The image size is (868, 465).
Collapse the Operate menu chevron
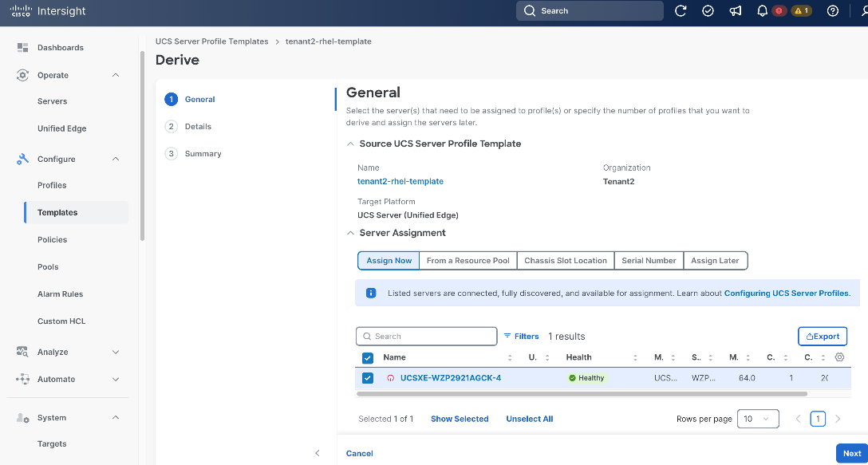click(x=116, y=75)
